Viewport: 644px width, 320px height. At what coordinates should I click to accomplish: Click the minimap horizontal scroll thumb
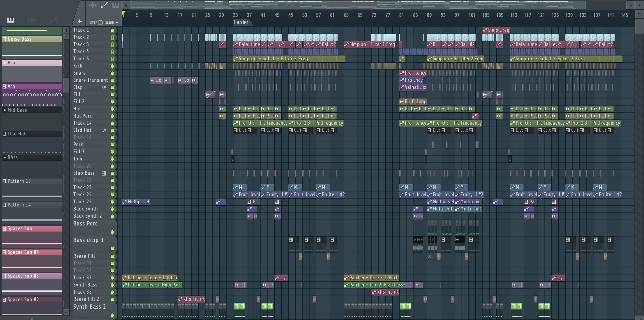(x=358, y=5)
